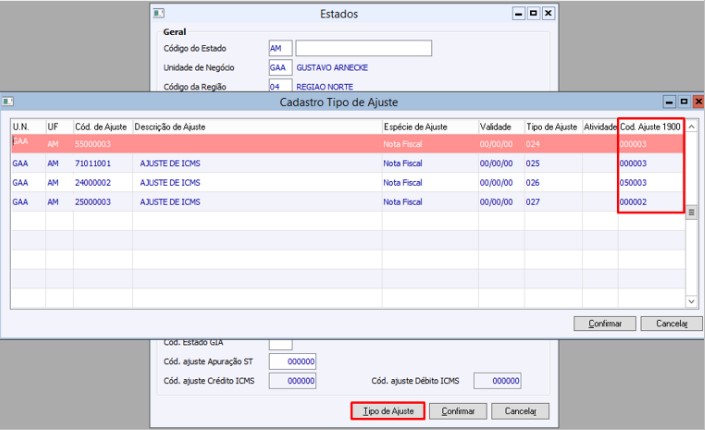Open Tipo de Ajuste in Estados window
The image size is (705, 430).
pos(388,411)
